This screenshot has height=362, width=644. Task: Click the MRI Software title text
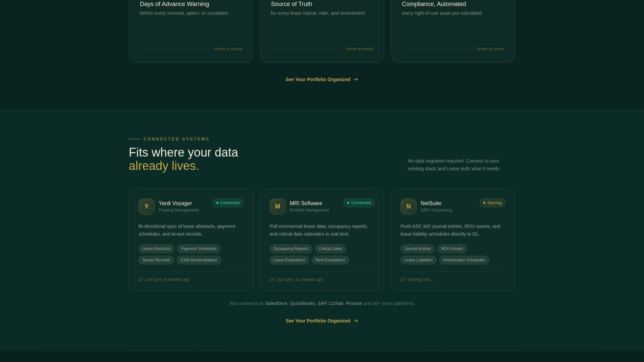(306, 203)
